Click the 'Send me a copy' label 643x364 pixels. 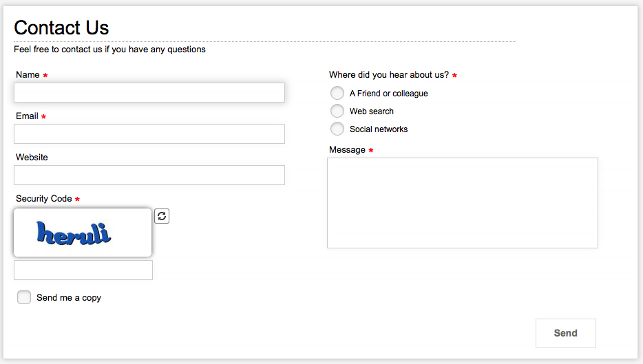69,297
